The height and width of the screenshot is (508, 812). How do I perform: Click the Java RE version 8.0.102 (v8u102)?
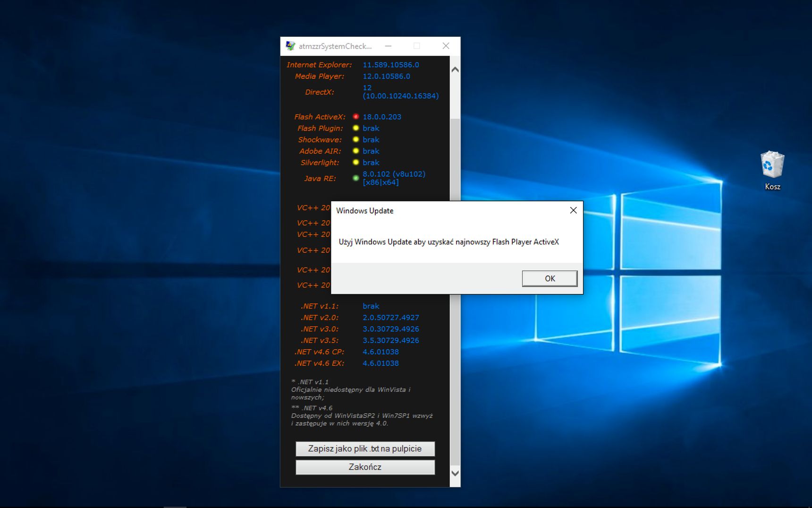tap(394, 178)
